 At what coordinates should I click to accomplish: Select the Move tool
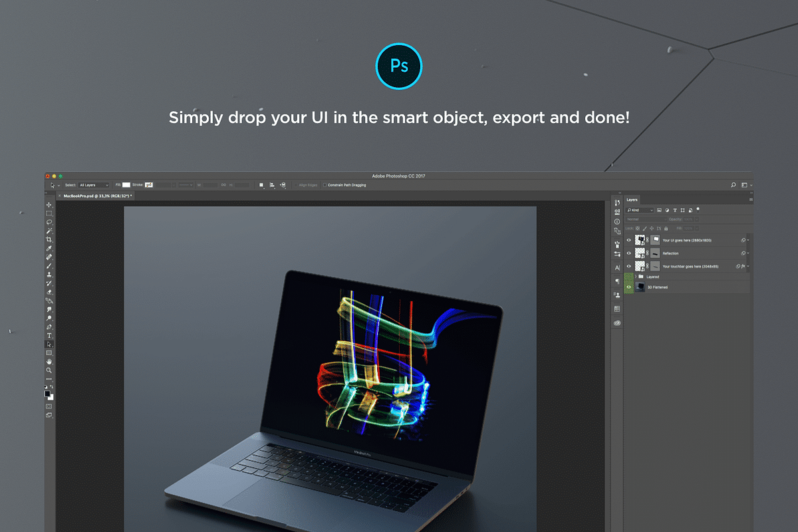[49, 204]
